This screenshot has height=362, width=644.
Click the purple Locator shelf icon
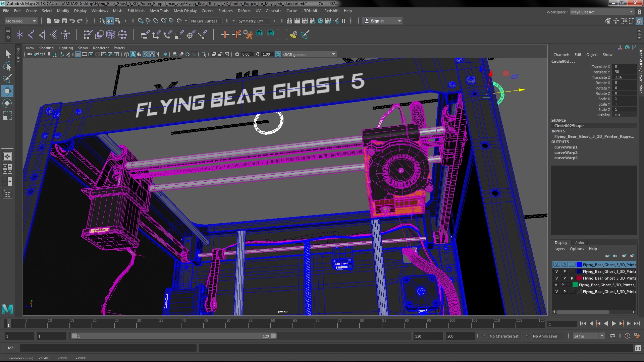coord(19,35)
